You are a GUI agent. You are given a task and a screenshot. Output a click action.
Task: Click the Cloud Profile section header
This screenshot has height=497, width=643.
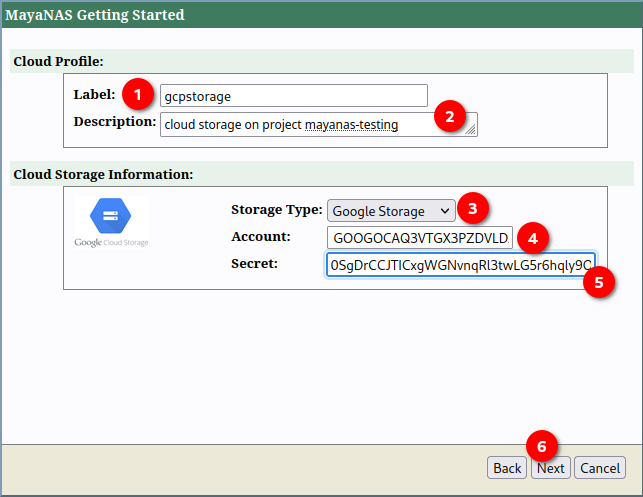(x=58, y=62)
